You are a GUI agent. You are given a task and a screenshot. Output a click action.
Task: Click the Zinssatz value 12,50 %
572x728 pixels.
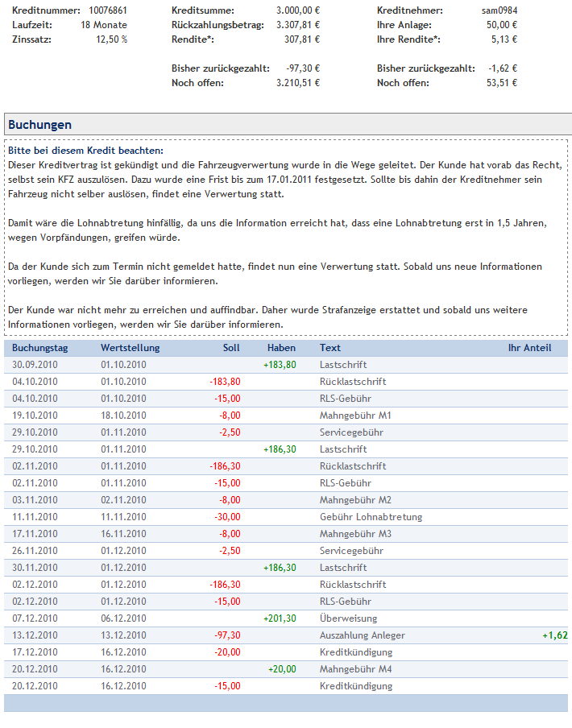click(x=111, y=39)
